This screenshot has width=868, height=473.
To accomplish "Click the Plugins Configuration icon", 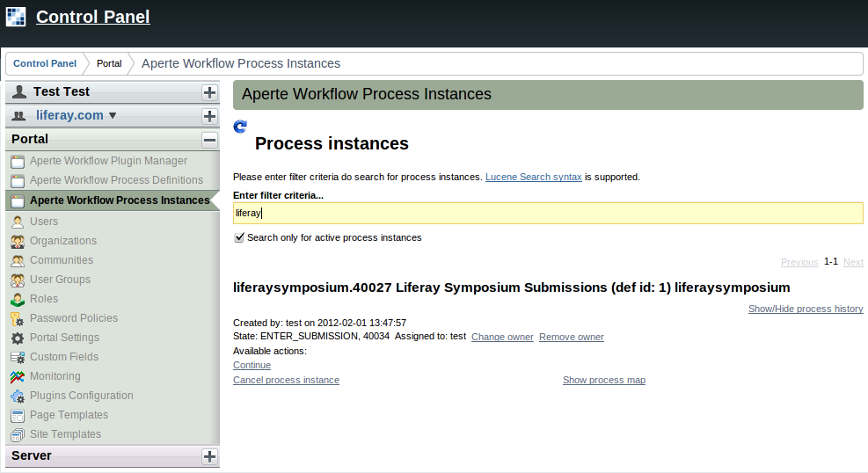I will point(18,397).
